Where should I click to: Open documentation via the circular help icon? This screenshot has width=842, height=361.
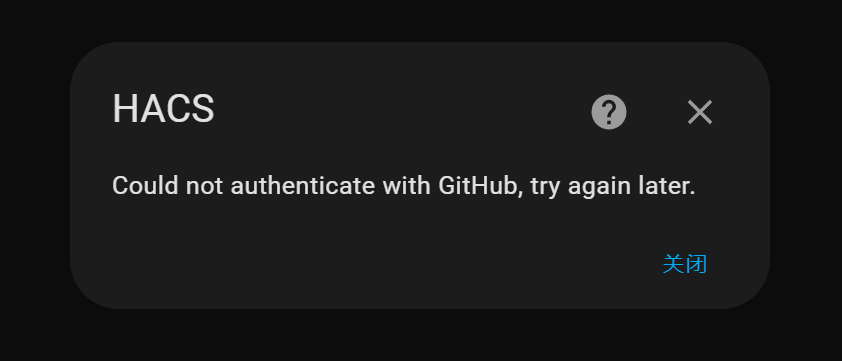(x=608, y=112)
